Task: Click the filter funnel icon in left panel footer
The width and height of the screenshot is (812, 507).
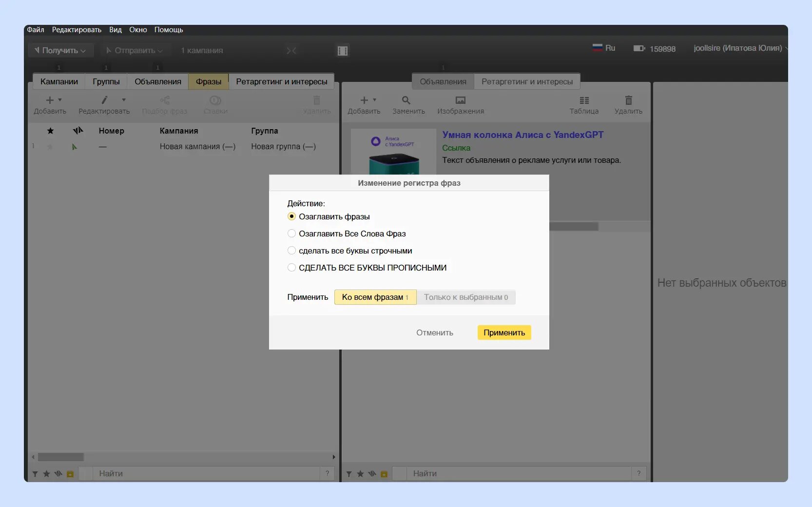Action: coord(35,474)
